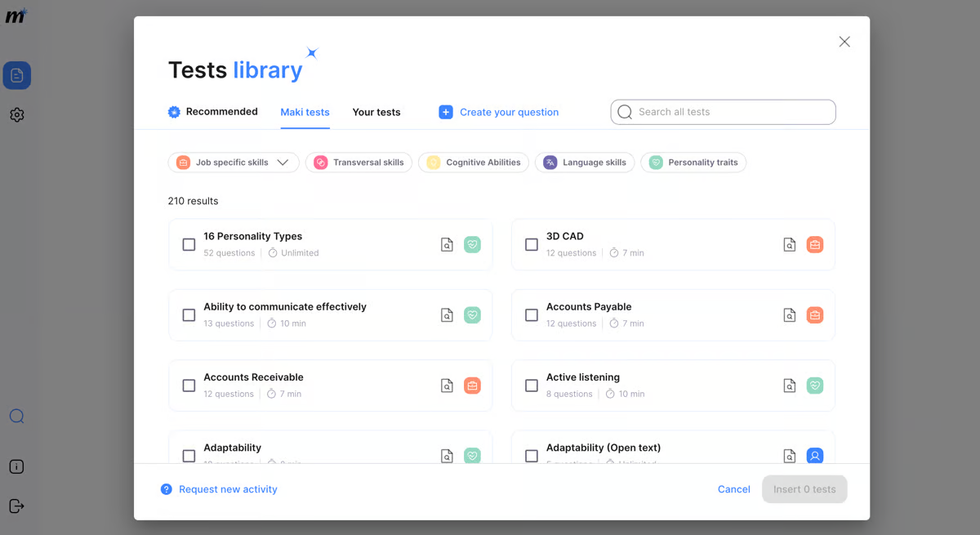Open the sidebar info icon

coord(16,467)
